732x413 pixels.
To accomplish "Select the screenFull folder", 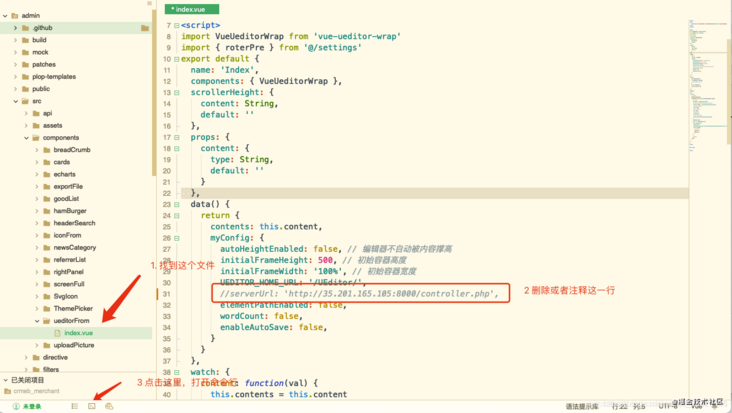I will [x=69, y=284].
